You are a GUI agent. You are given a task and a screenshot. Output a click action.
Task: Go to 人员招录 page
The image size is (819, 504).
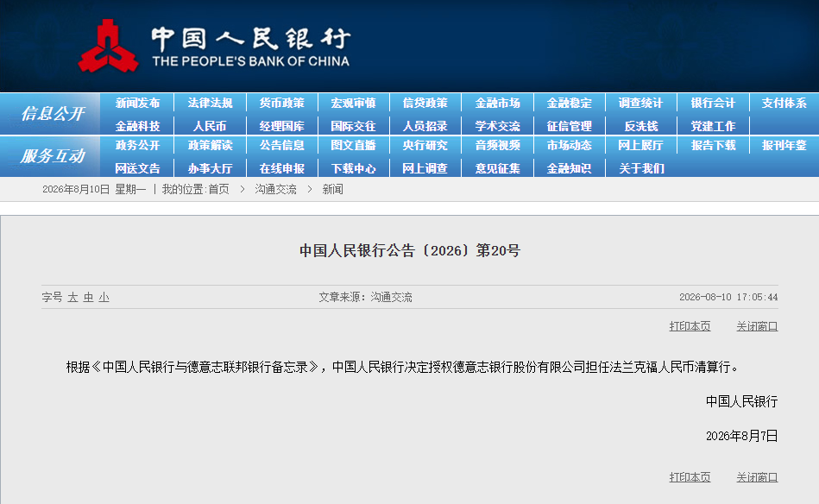click(425, 126)
